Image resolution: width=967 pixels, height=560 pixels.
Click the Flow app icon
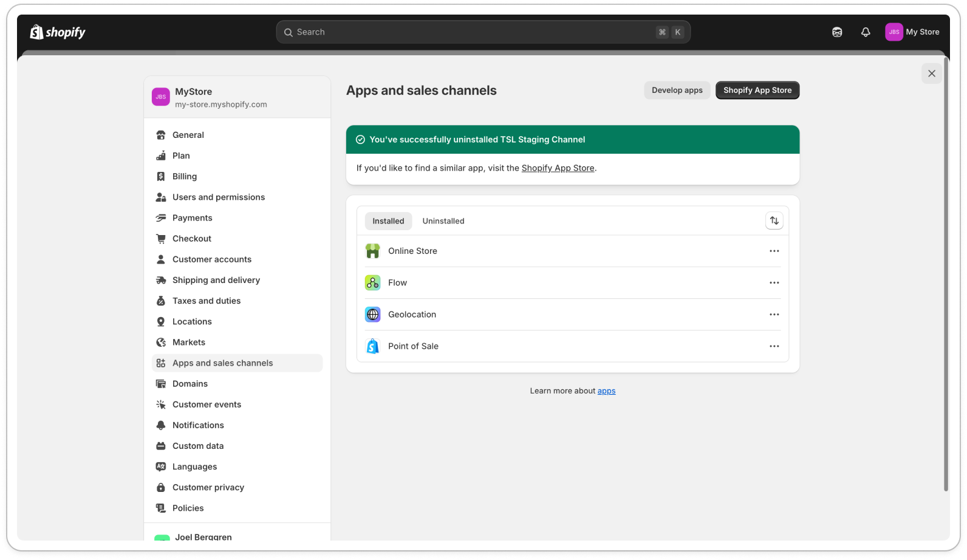coord(372,282)
